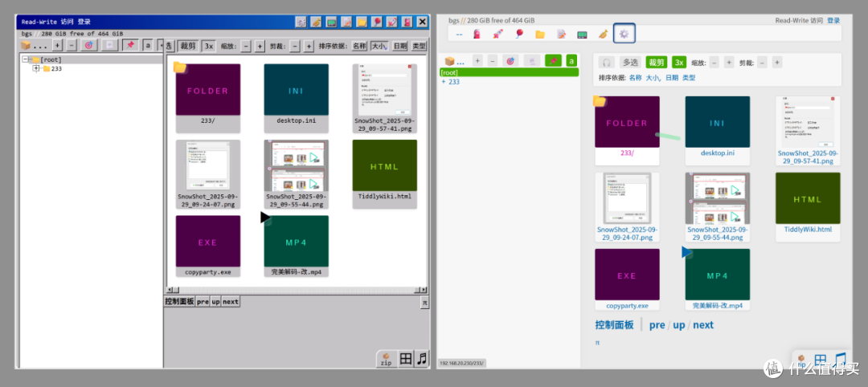Sort by 类型 link in right window
The image size is (868, 387).
click(x=689, y=78)
